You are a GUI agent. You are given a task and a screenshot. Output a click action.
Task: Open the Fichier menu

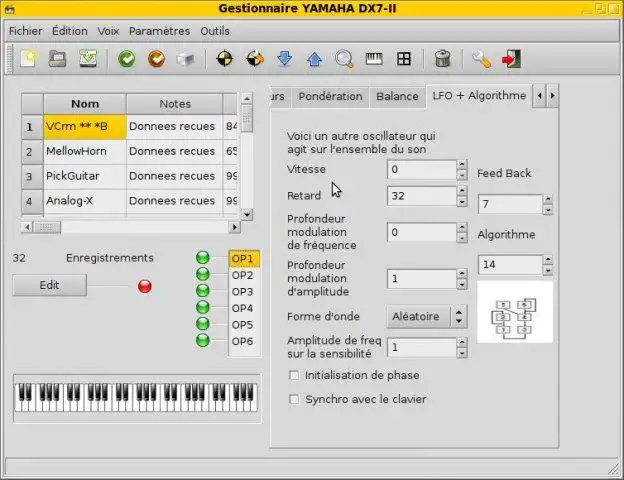tap(25, 31)
